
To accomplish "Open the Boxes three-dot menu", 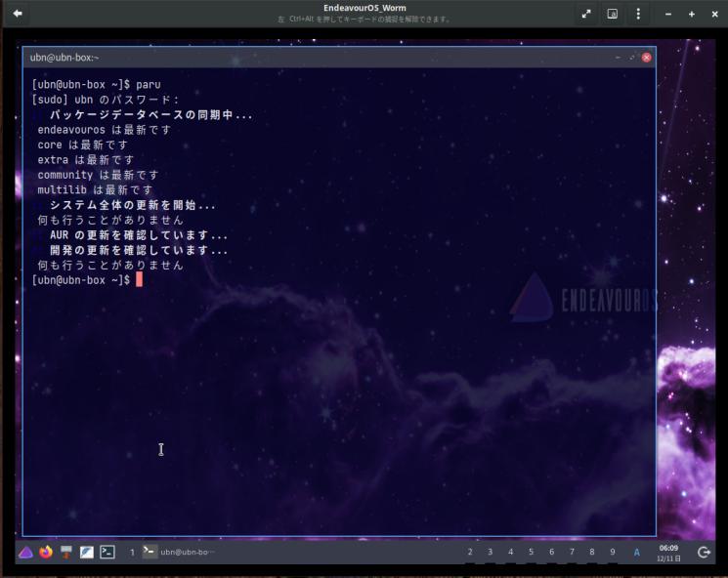I will click(638, 14).
